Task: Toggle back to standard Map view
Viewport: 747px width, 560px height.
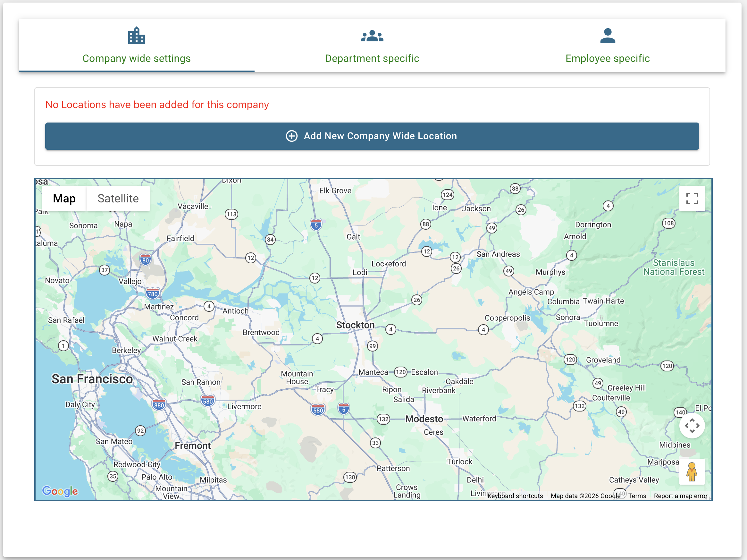Action: (x=64, y=198)
